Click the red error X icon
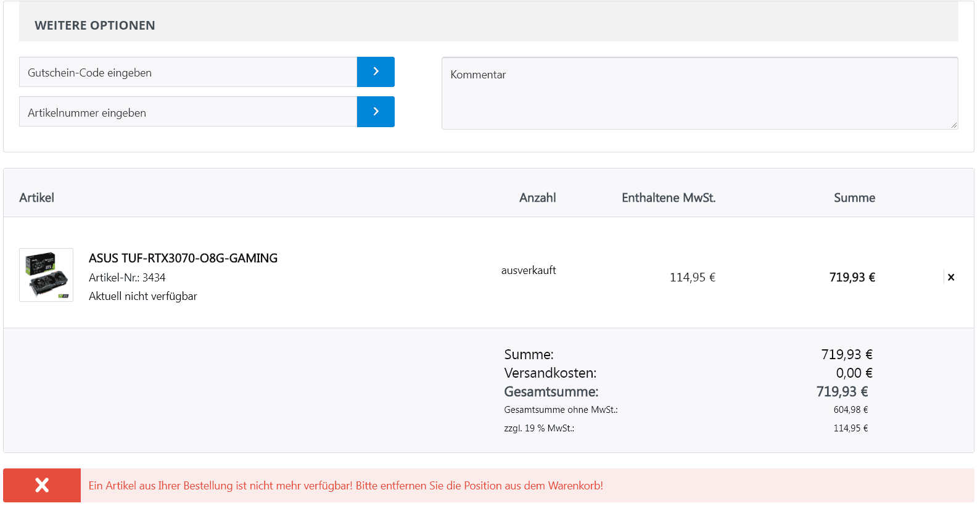This screenshot has height=511, width=980. click(x=42, y=485)
